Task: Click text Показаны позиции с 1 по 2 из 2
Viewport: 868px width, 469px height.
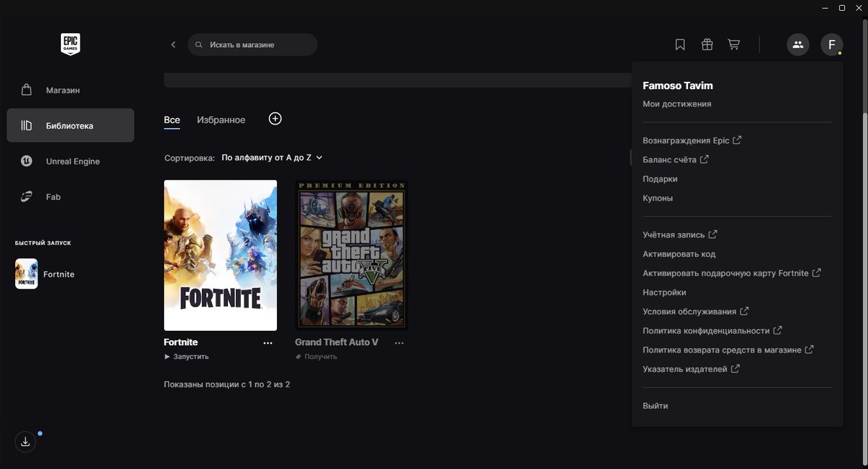Action: tap(227, 384)
